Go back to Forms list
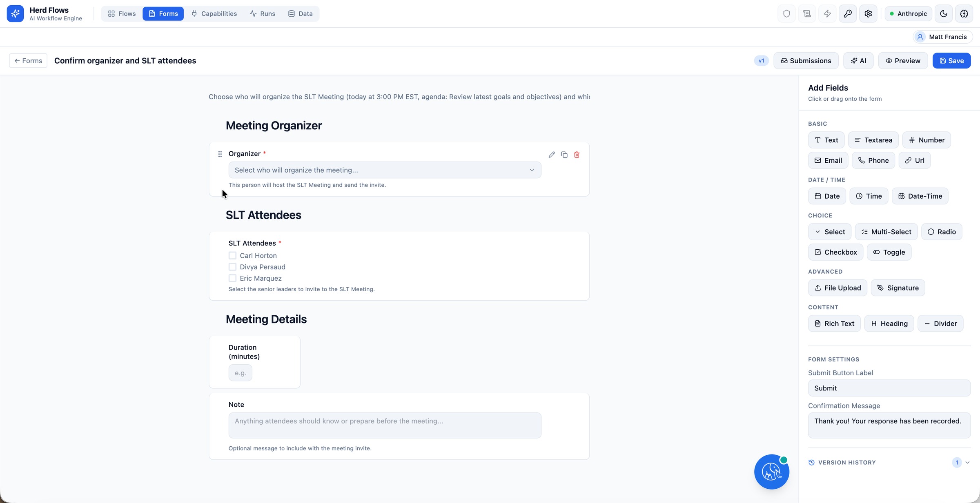 [x=28, y=61]
